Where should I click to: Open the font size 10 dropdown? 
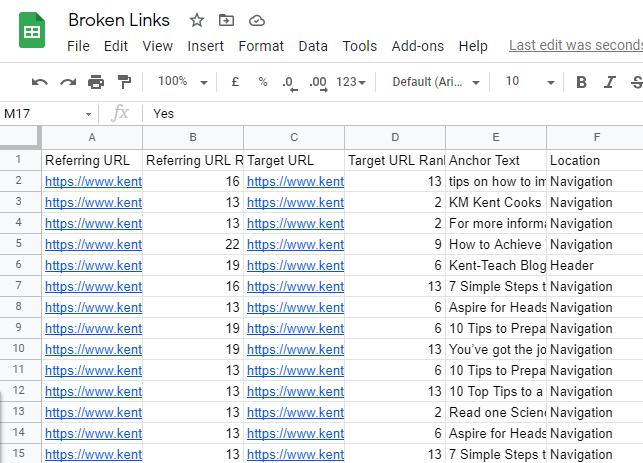(530, 82)
